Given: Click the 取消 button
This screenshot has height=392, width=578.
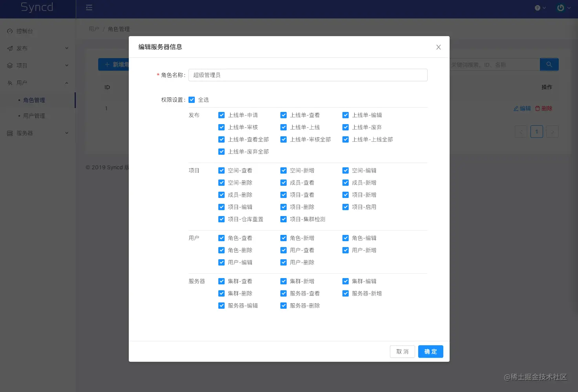Looking at the screenshot, I should (402, 352).
